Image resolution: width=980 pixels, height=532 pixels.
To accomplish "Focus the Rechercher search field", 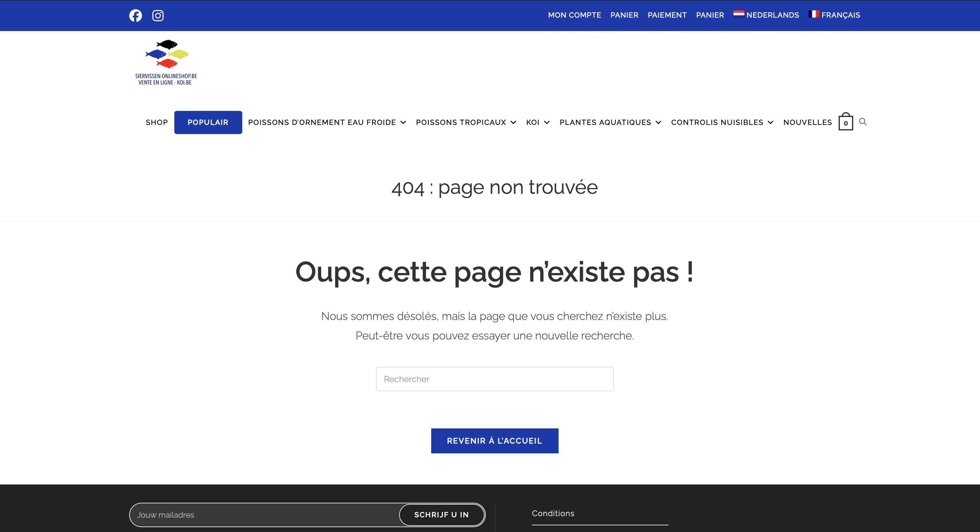I will (494, 379).
